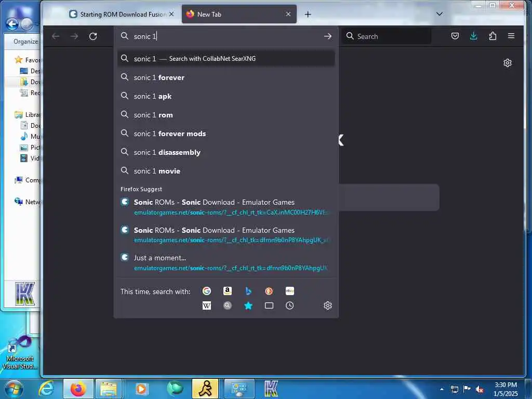Open the Windows Start menu
532x399 pixels.
coord(14,389)
